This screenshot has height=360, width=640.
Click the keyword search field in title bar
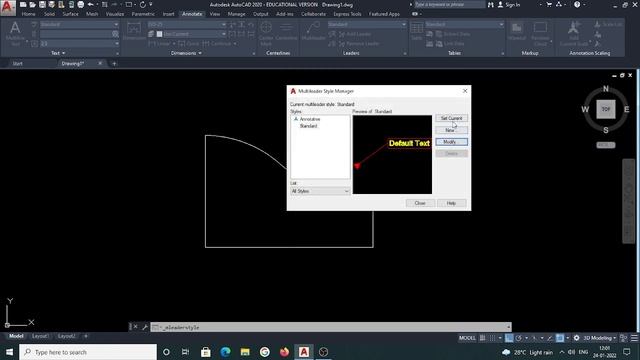coord(449,4)
